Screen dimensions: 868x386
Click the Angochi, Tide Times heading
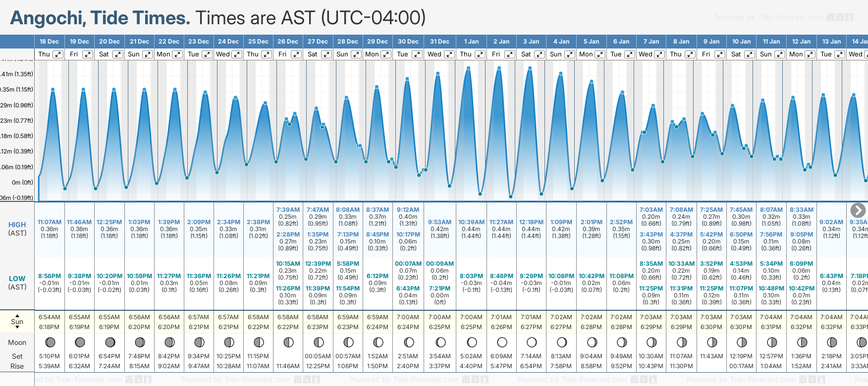[x=100, y=18]
